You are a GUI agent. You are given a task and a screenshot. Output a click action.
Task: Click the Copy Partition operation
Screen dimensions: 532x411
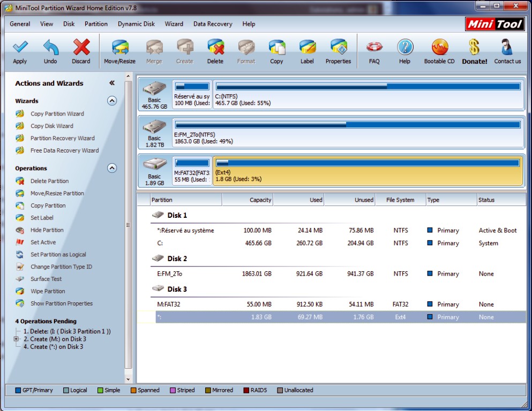pyautogui.click(x=48, y=205)
